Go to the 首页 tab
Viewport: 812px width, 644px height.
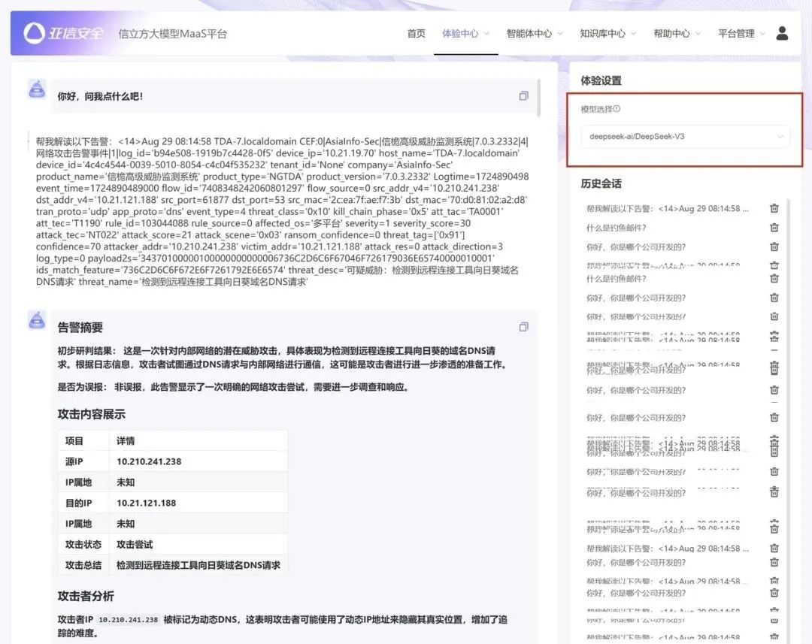(416, 34)
